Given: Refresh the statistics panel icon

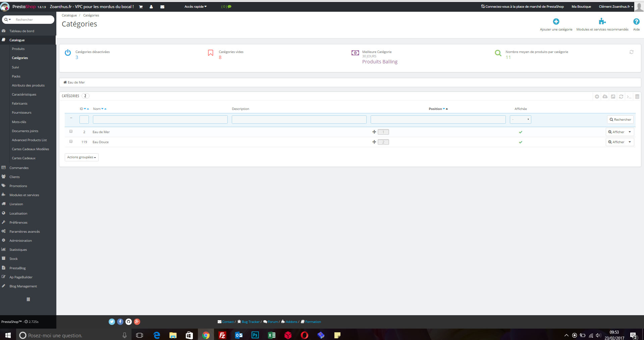Looking at the screenshot, I should (x=631, y=52).
